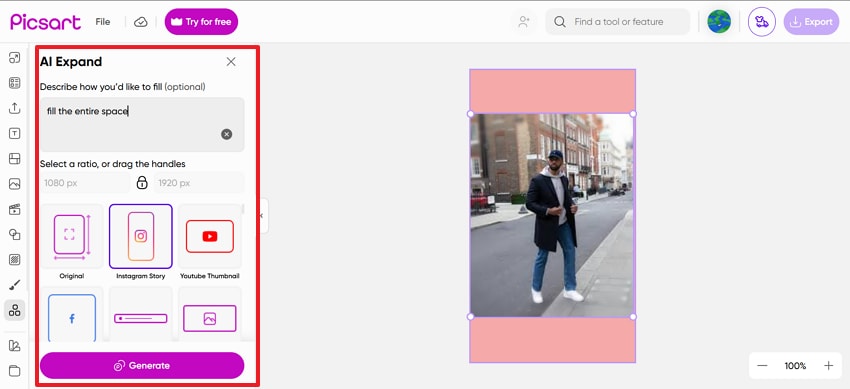Toggle the aspect ratio lock

coord(142,183)
